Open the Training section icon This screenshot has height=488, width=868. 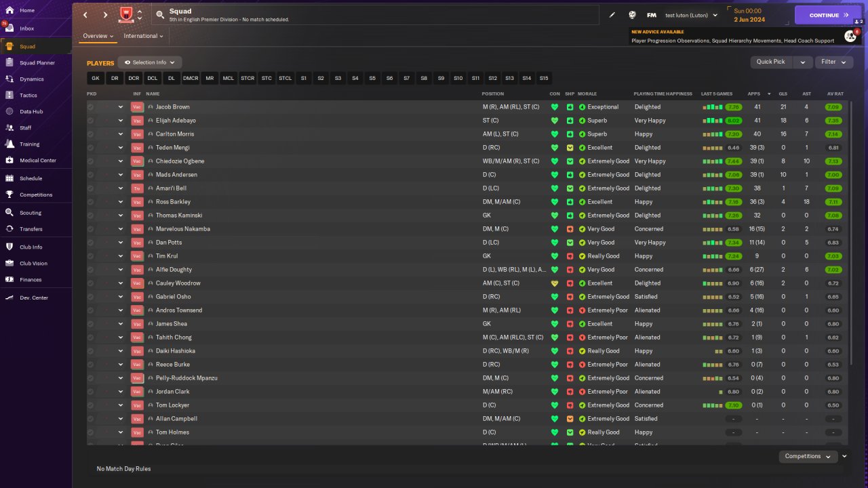click(x=9, y=144)
